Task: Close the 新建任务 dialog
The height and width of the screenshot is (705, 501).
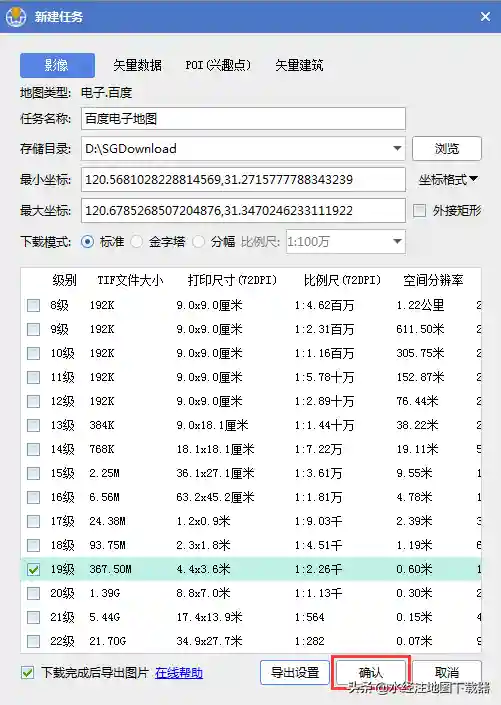Action: tap(485, 17)
